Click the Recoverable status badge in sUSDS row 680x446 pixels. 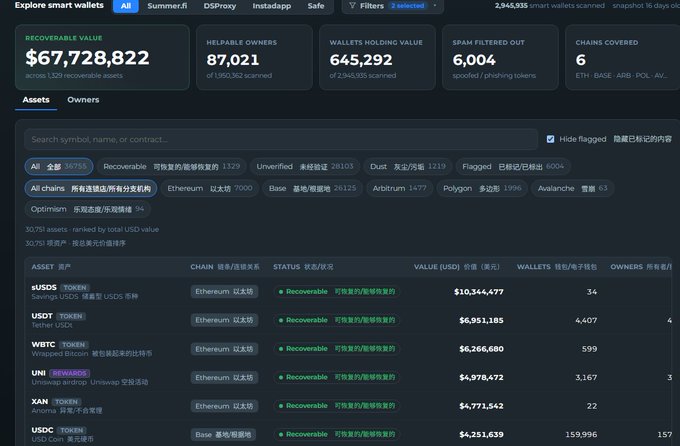pos(337,292)
